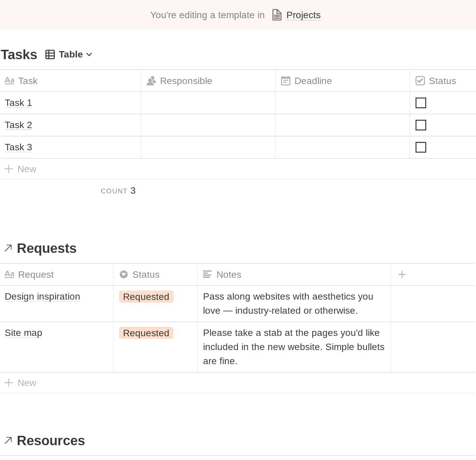The width and height of the screenshot is (476, 460).
Task: Add a new task with the New button
Action: point(21,169)
